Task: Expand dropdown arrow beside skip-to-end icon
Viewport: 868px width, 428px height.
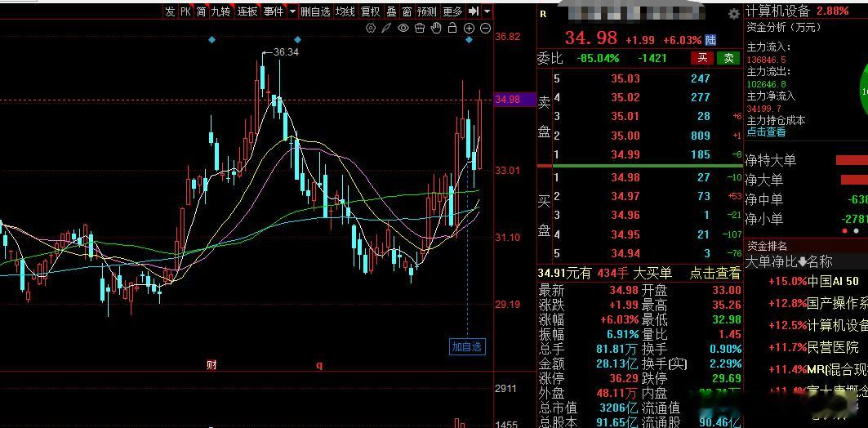Action: tap(487, 11)
